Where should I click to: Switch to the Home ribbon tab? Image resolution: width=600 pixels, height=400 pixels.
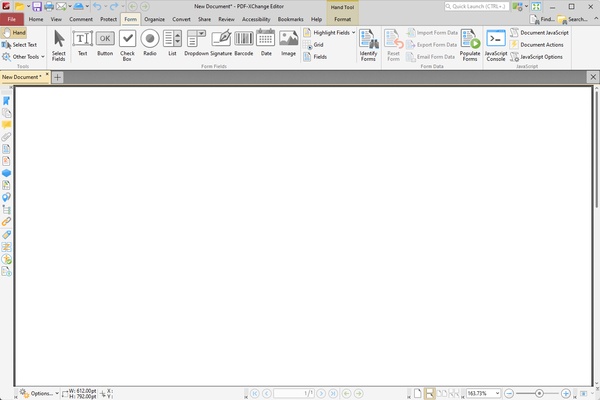click(x=36, y=19)
